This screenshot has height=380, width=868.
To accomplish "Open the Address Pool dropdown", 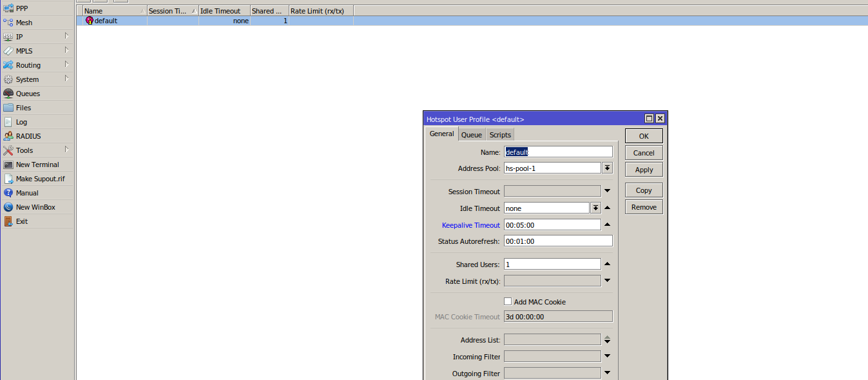I will point(607,168).
